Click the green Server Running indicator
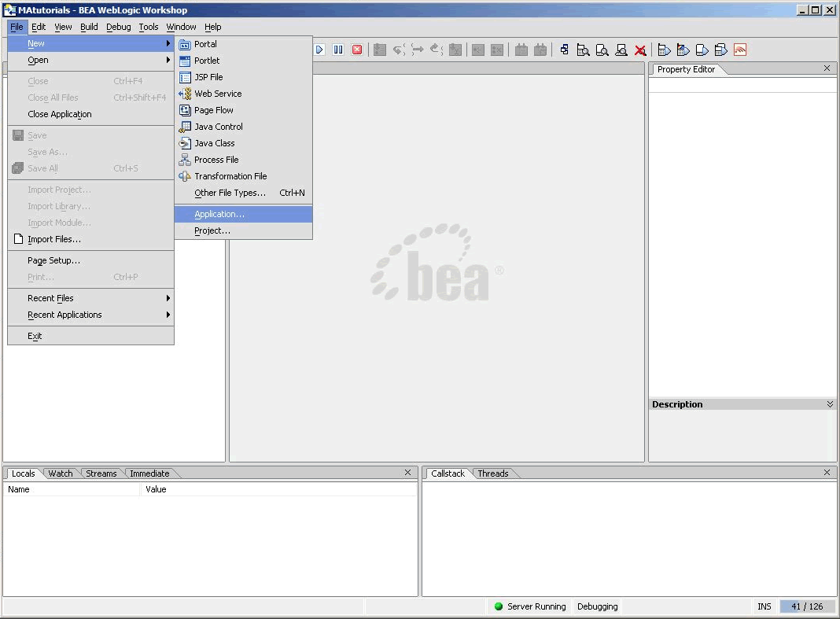Screen dimensions: 840x619 coord(499,606)
